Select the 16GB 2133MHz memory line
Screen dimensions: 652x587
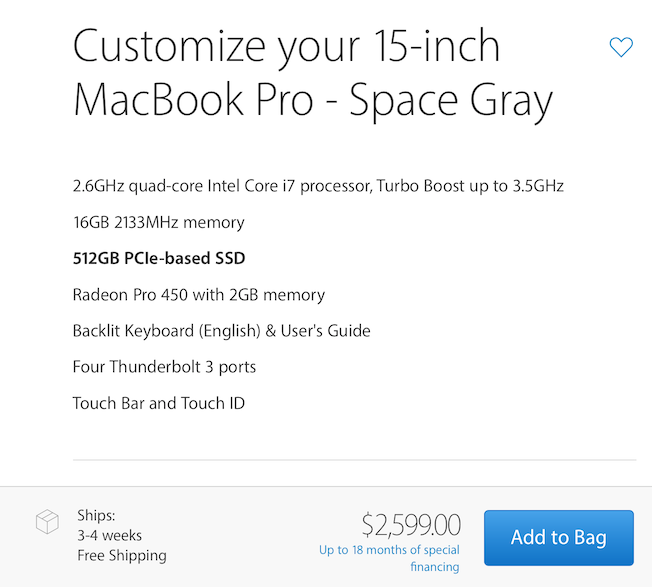coord(158,222)
